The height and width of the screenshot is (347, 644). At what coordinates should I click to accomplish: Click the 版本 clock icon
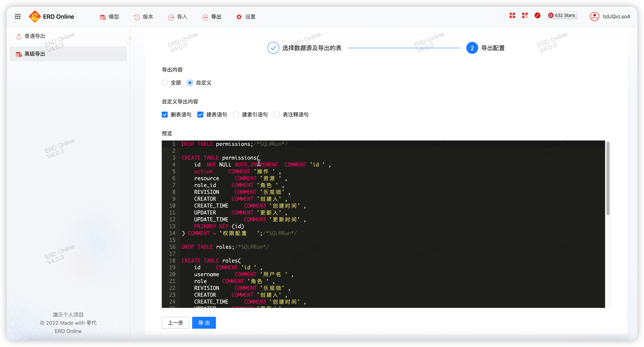[x=137, y=17]
